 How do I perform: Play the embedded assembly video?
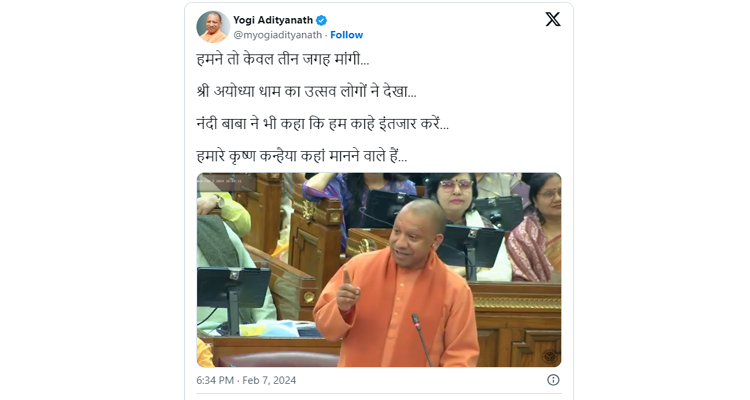pos(379,270)
